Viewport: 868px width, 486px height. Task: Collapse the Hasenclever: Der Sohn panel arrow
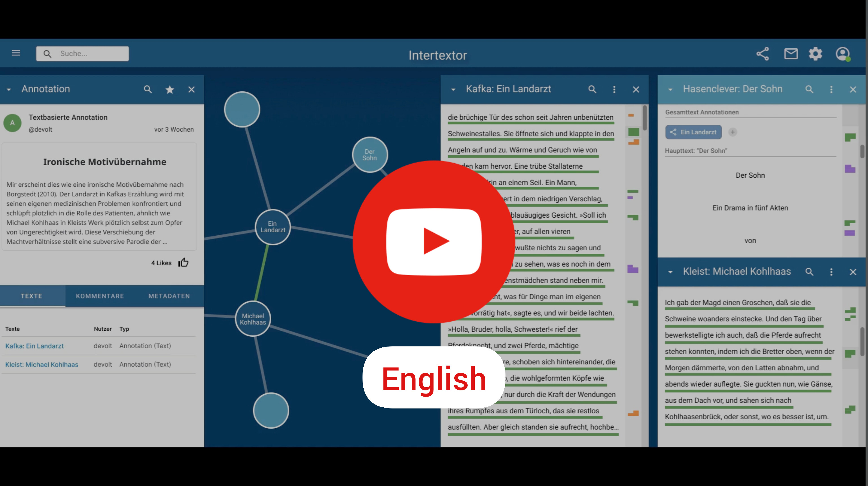[670, 89]
